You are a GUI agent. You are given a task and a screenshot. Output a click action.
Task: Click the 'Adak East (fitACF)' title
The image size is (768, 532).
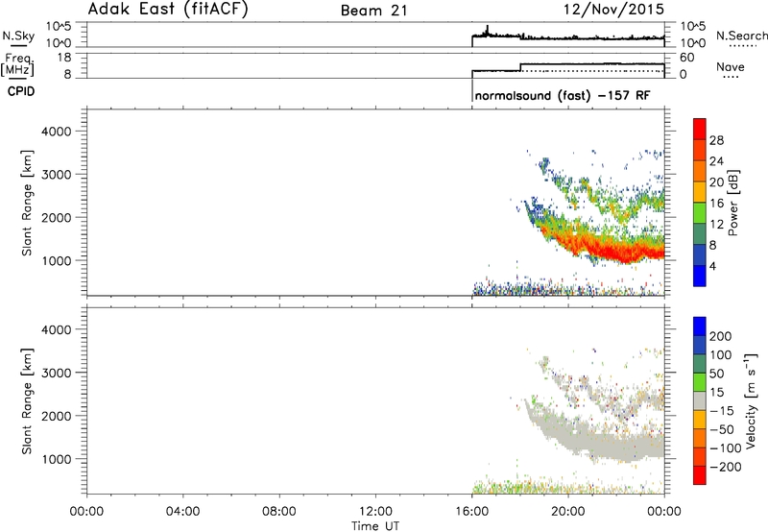pos(168,9)
